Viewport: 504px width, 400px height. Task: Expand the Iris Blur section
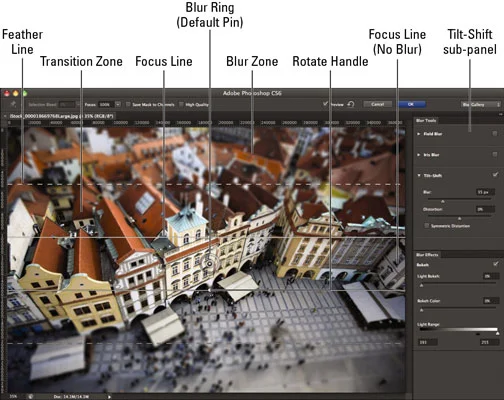[x=419, y=155]
